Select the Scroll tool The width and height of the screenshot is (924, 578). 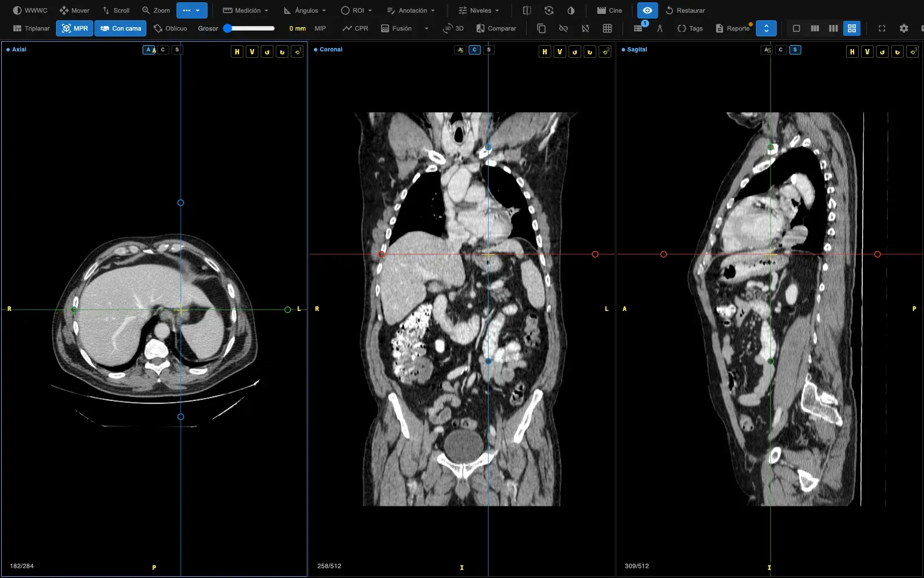click(x=116, y=10)
